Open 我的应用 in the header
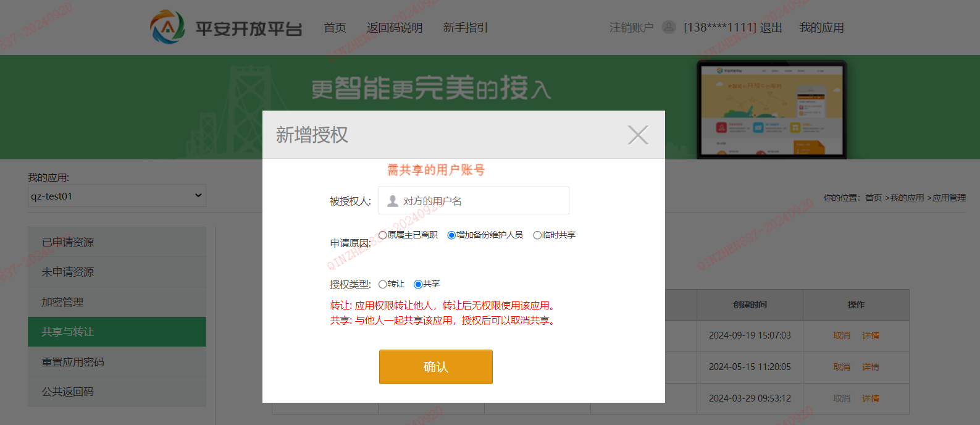980x425 pixels. click(821, 28)
